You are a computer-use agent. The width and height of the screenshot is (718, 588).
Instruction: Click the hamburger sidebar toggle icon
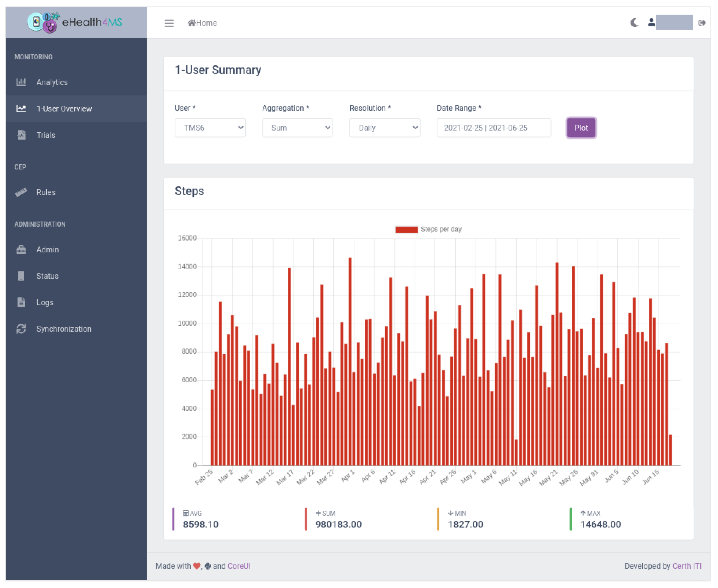coord(169,23)
